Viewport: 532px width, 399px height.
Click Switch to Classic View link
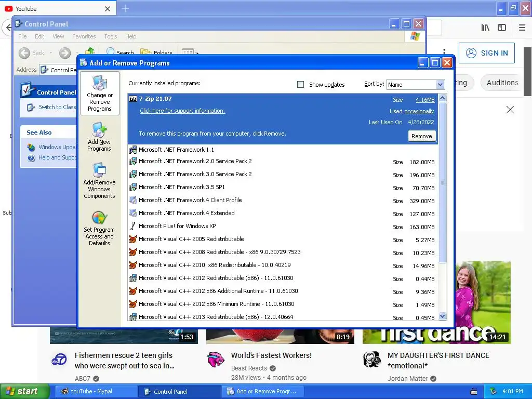tap(57, 107)
